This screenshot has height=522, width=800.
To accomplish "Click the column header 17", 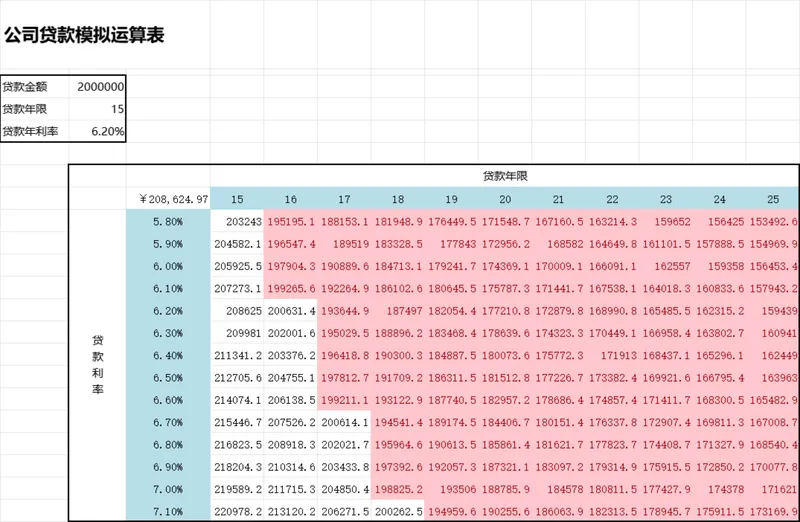I will pos(344,199).
